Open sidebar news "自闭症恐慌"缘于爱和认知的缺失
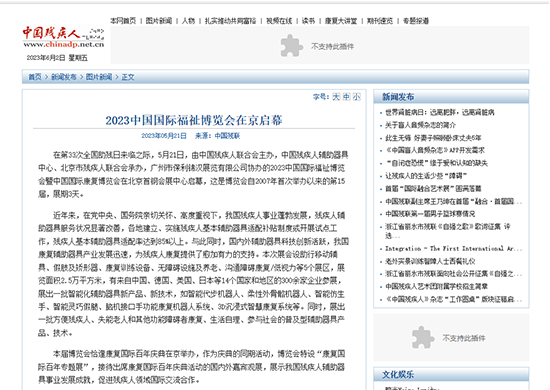The image size is (550, 390). point(436,163)
